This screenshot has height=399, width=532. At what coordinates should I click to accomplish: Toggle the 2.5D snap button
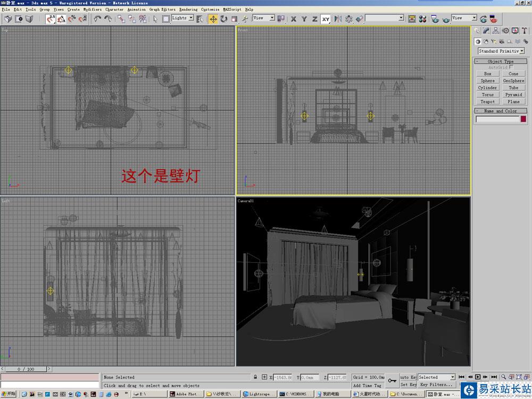[x=51, y=19]
